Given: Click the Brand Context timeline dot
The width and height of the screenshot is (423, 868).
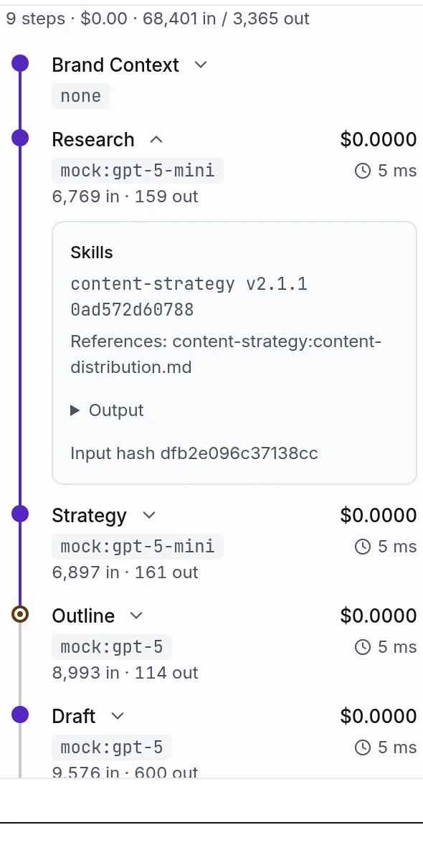Looking at the screenshot, I should pyautogui.click(x=20, y=63).
